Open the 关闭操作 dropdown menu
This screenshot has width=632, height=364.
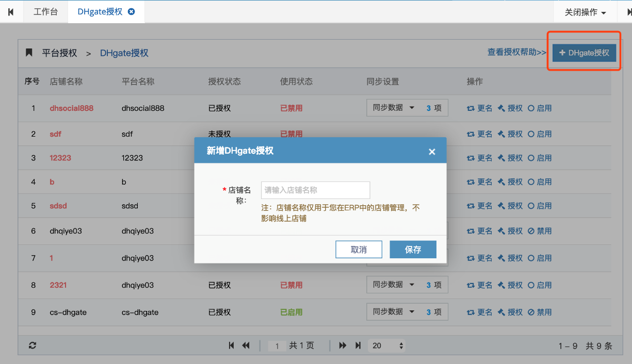pyautogui.click(x=585, y=12)
